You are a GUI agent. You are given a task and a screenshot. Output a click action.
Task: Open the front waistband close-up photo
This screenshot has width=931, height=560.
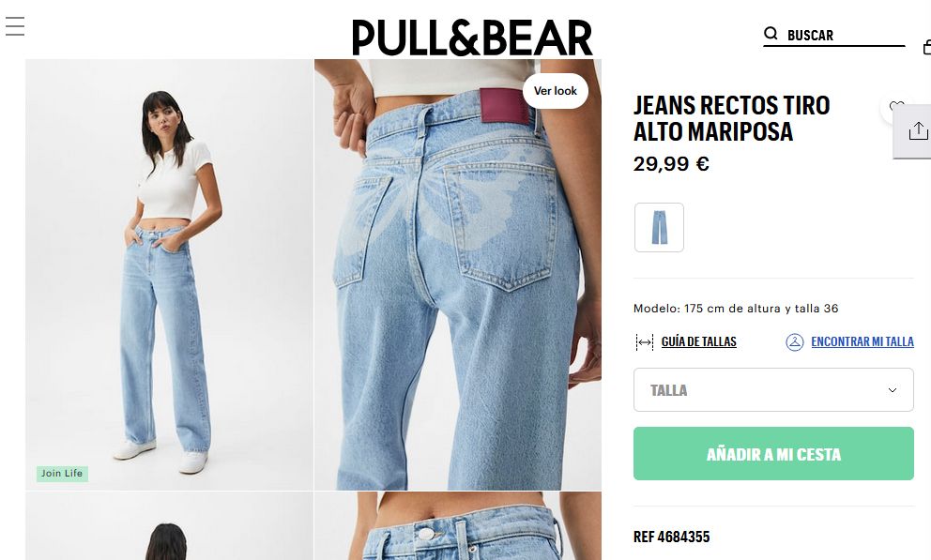coord(458,526)
